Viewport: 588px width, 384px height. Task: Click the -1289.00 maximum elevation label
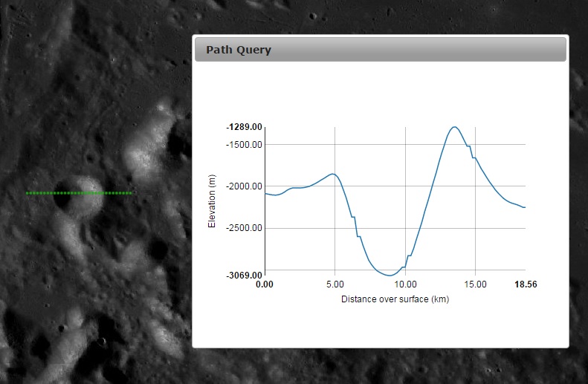click(x=245, y=127)
